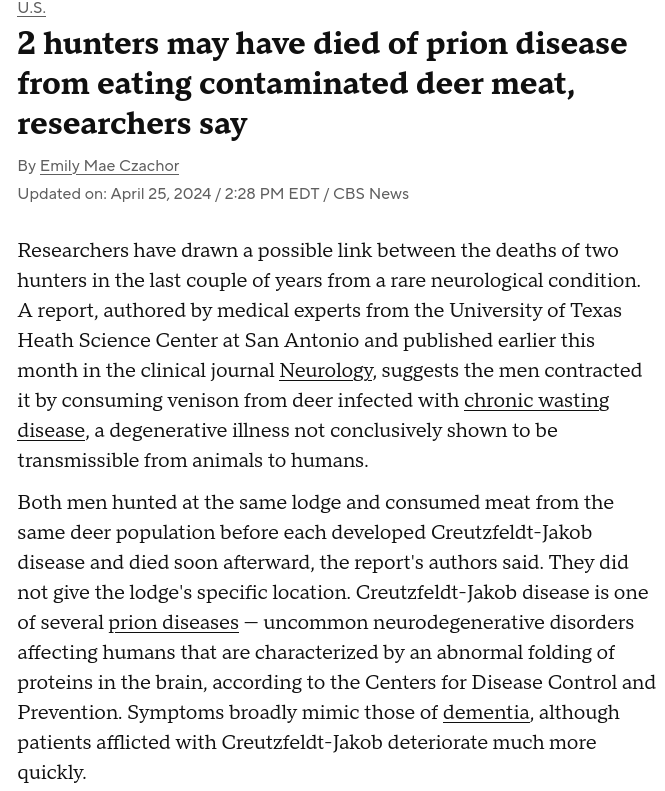Click the article headline about hunters
This screenshot has height=791, width=665.
click(x=322, y=83)
